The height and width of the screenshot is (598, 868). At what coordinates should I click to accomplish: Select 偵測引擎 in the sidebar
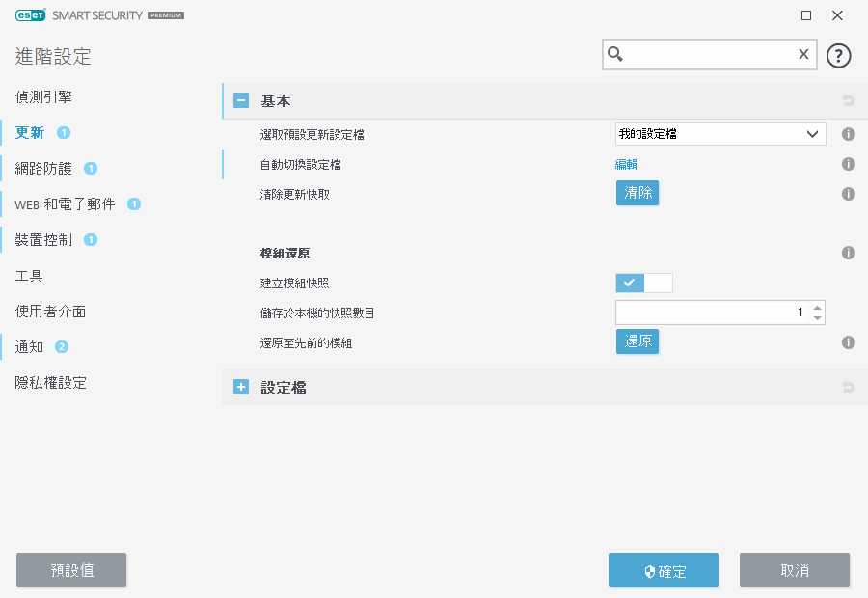click(x=43, y=97)
